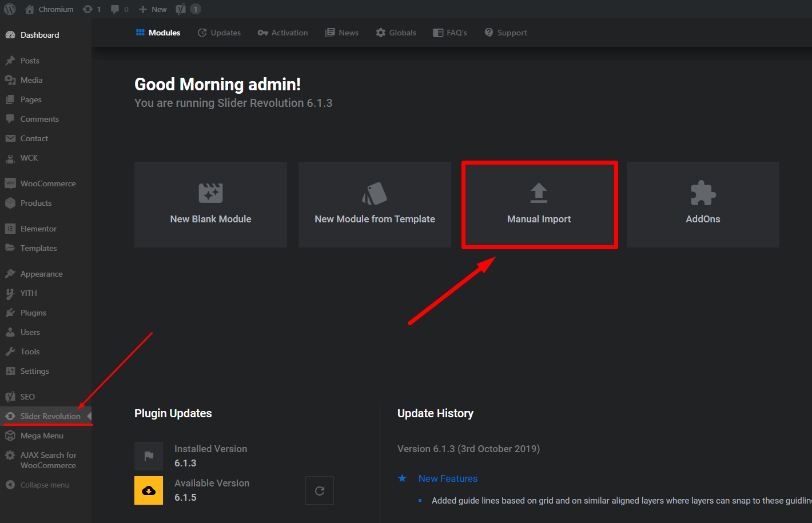
Task: Click the New content button
Action: tap(153, 9)
